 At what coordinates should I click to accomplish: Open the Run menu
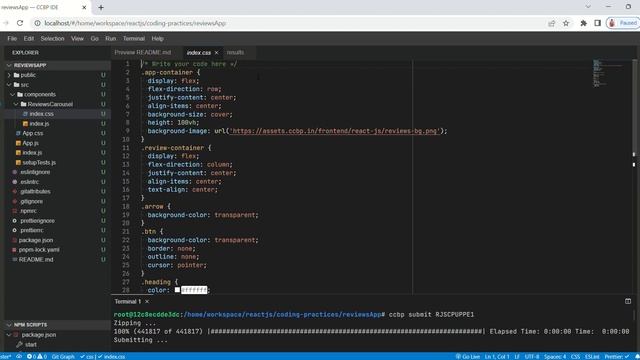[x=111, y=38]
